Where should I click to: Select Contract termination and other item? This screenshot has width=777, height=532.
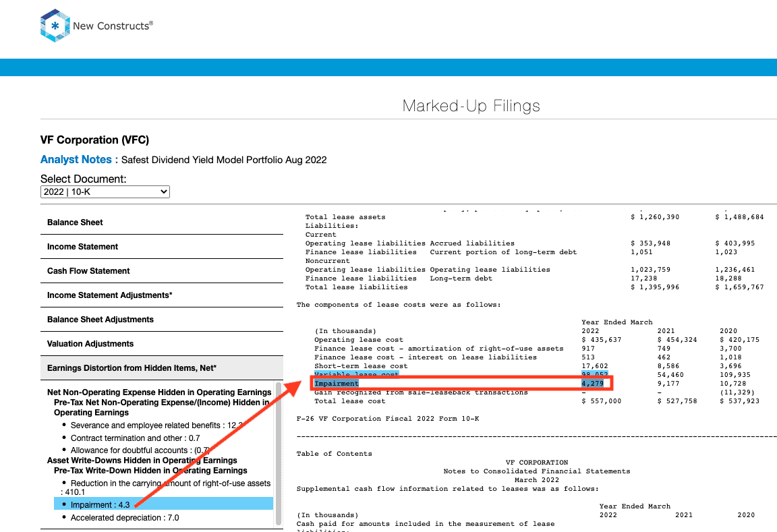click(x=136, y=438)
